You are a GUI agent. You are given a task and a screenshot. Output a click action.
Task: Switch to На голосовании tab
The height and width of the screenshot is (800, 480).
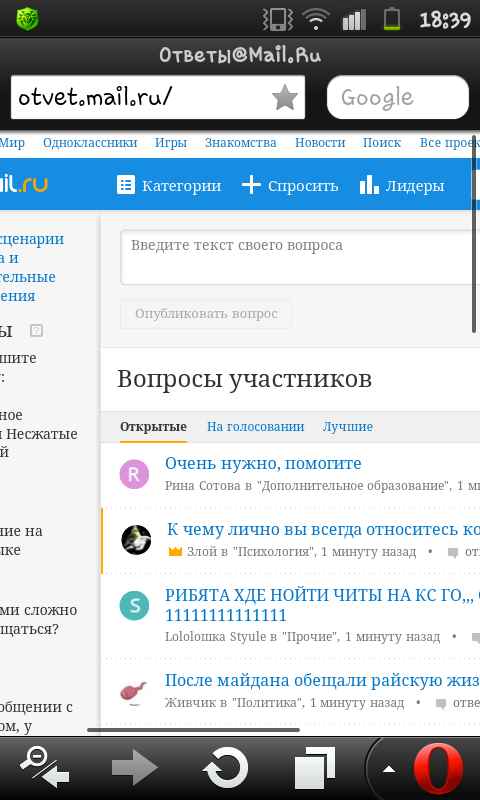tap(256, 427)
